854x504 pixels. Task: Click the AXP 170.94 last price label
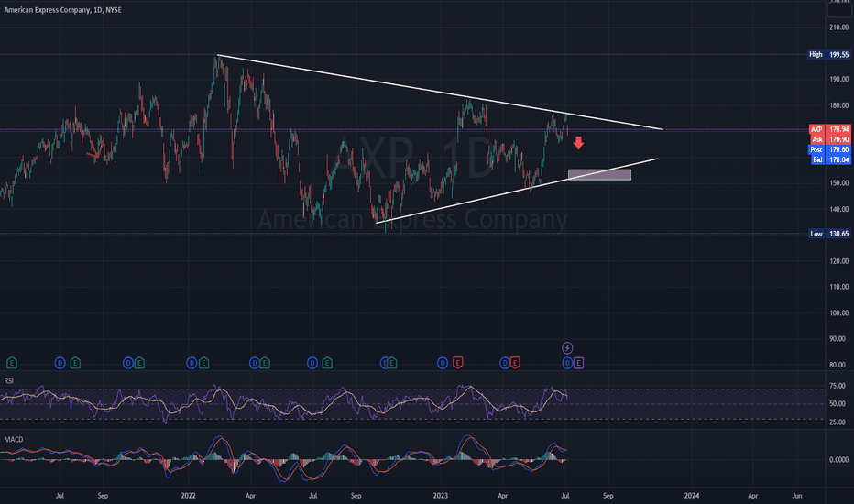830,130
